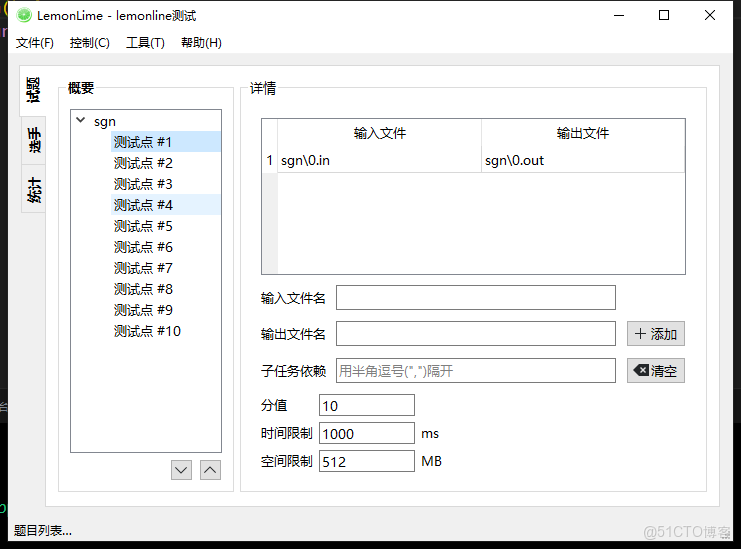Switch to the 统计 side tab

(x=34, y=189)
